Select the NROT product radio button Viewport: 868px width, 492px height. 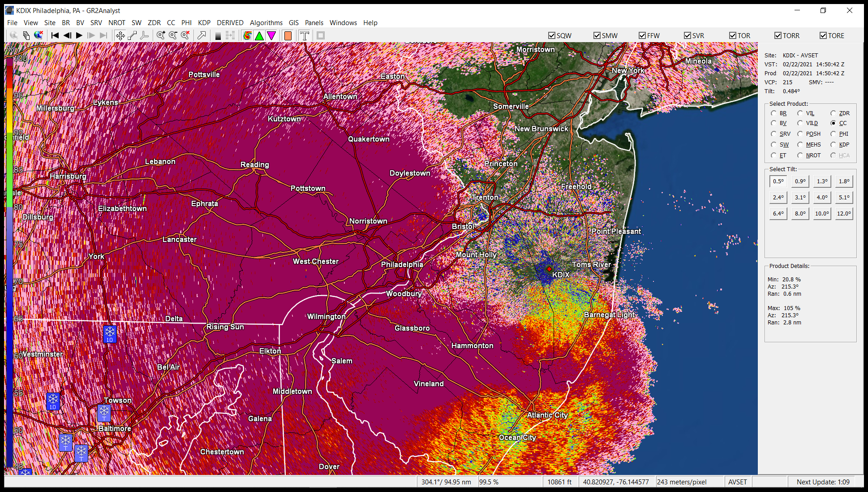point(800,155)
